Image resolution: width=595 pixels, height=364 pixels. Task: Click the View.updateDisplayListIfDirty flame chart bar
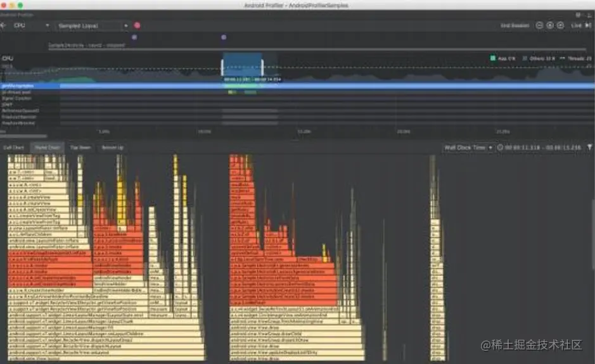tap(297, 353)
